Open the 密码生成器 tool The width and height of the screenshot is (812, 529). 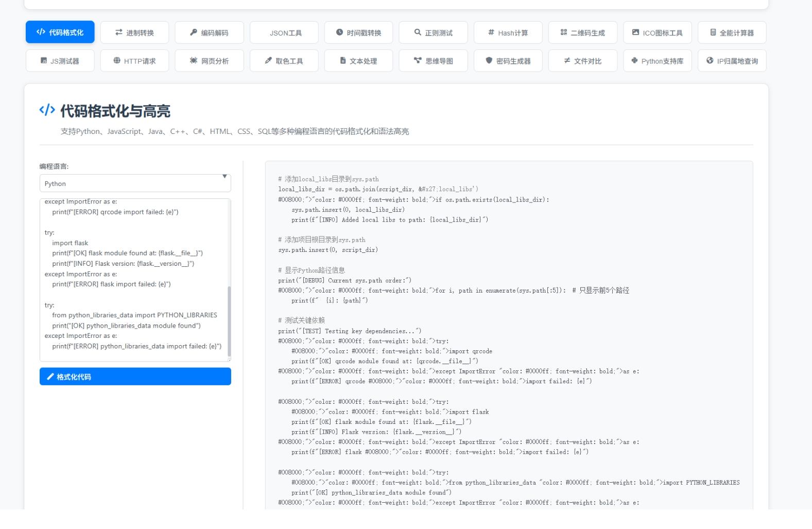(508, 61)
